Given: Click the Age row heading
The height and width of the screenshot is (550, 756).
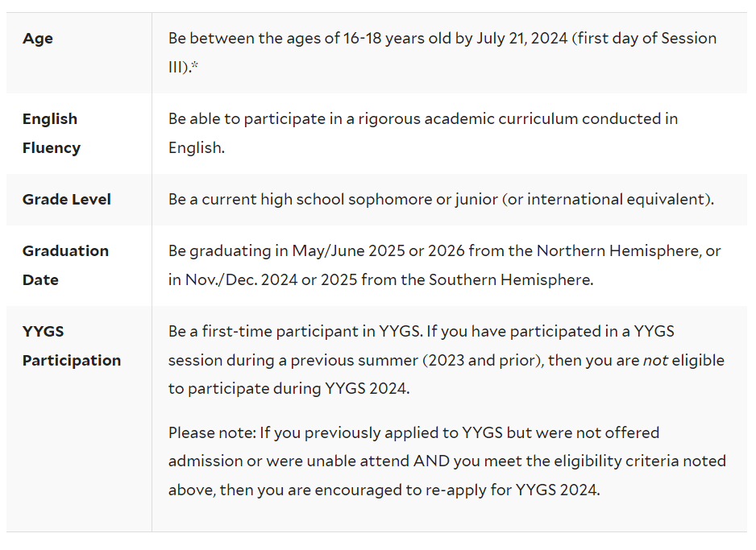Looking at the screenshot, I should pos(38,38).
